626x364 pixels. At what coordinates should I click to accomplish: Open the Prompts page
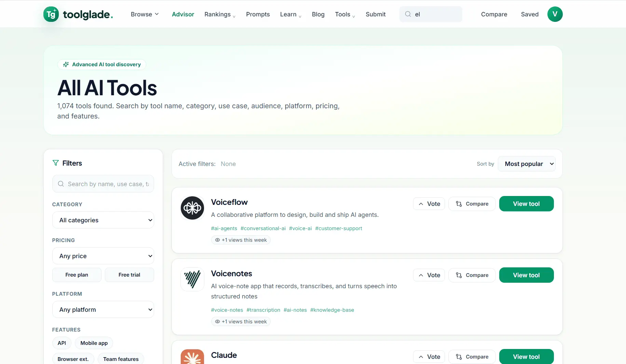pos(258,14)
